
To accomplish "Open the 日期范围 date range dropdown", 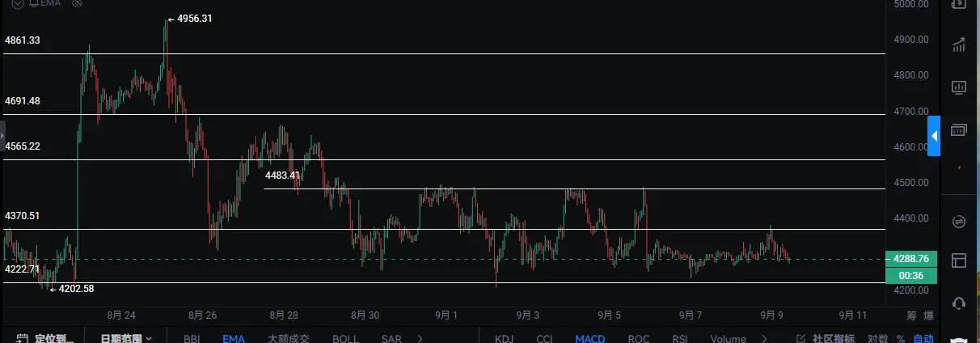I will point(125,338).
